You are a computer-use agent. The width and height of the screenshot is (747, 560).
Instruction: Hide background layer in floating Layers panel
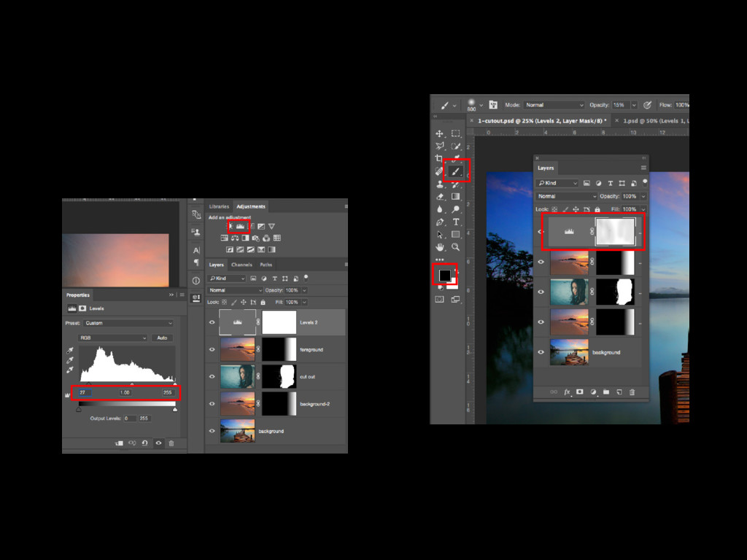coord(541,352)
